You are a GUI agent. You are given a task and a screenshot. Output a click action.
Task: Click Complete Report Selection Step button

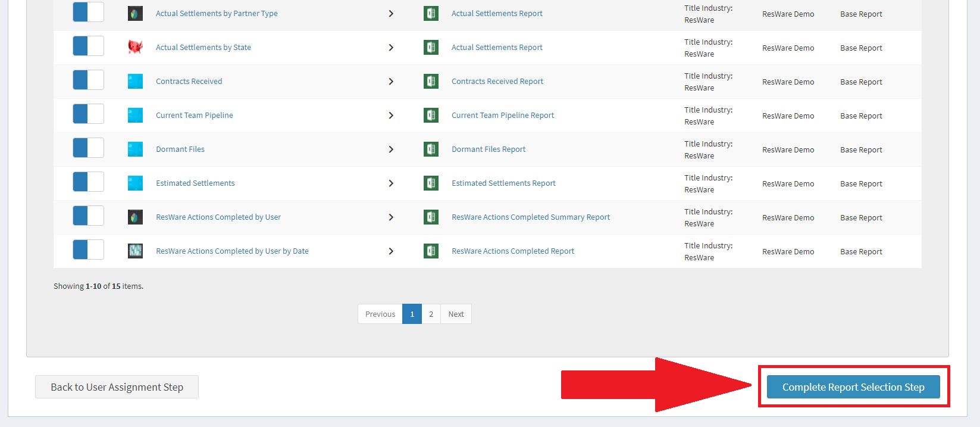pos(853,387)
